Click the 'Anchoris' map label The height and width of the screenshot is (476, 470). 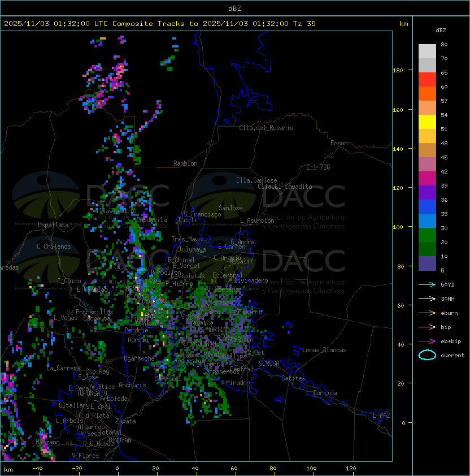click(x=132, y=385)
